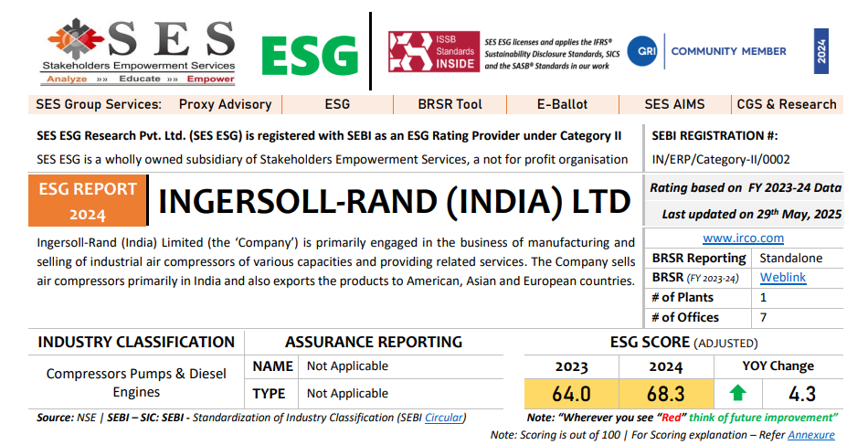
Task: Open the SEBI Circular link
Action: pyautogui.click(x=443, y=418)
